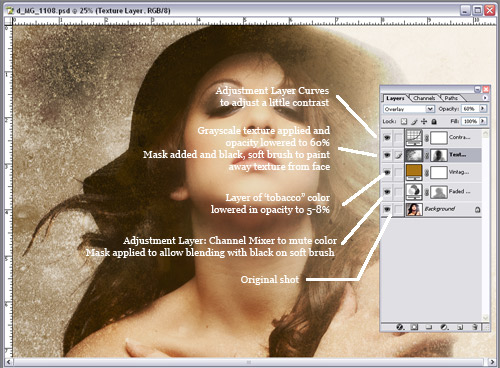Click the horizontal scrollbar thumb of document
Screen dimensions: 500x368
tap(248, 362)
